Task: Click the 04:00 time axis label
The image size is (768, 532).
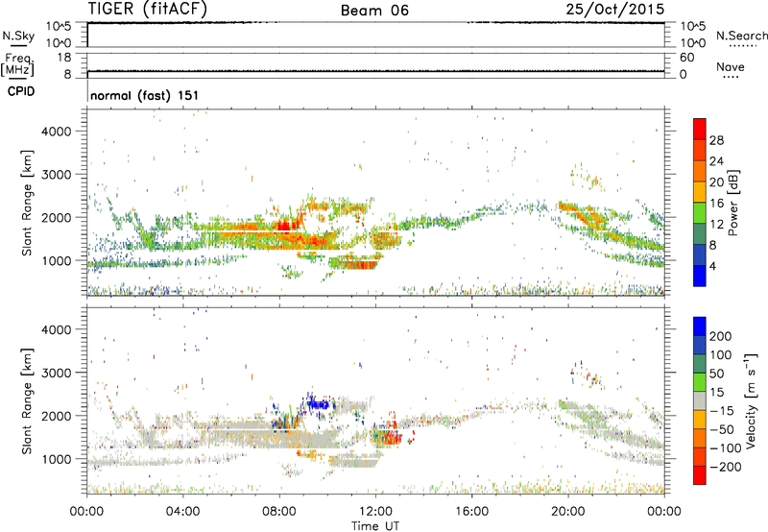Action: tap(182, 512)
